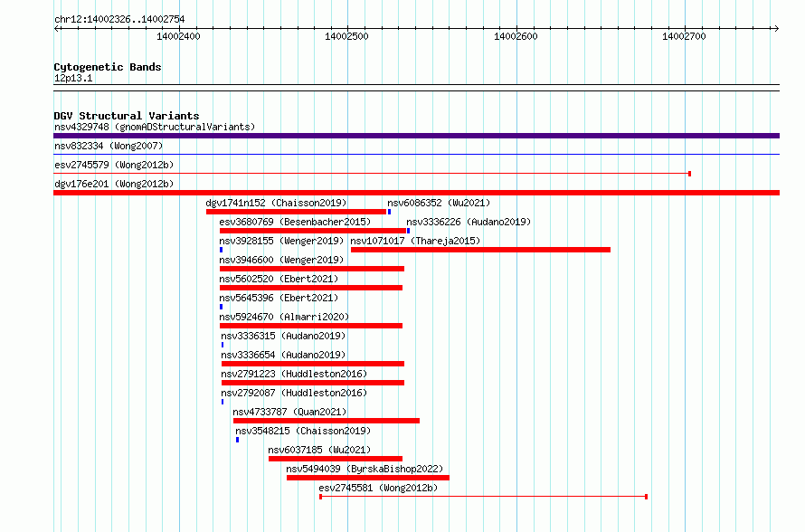
Task: Click the 14002700 ruler position label
Action: pos(684,36)
